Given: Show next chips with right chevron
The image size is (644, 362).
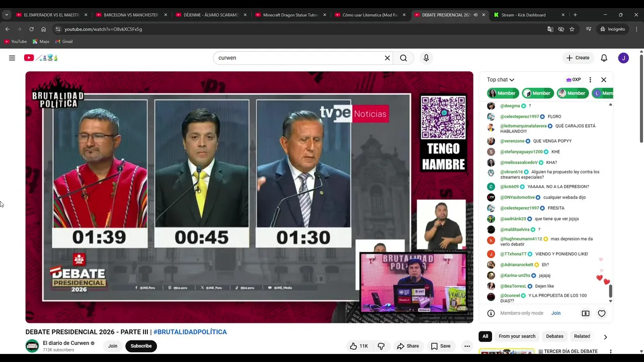Looking at the screenshot, I should (605, 337).
